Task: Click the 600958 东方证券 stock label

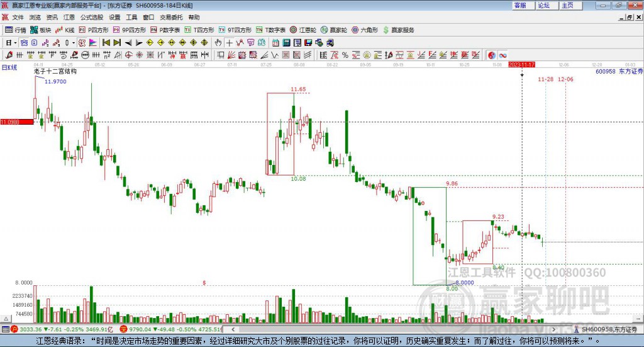Action: [619, 71]
